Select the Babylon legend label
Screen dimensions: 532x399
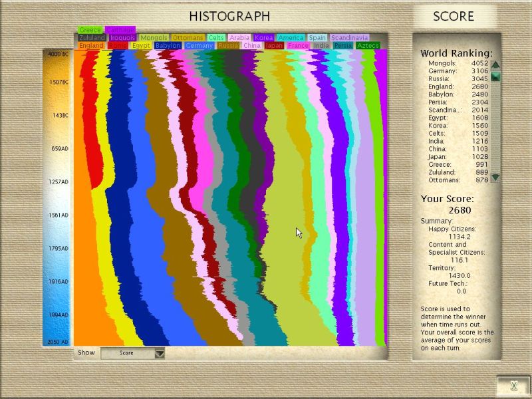coord(168,46)
